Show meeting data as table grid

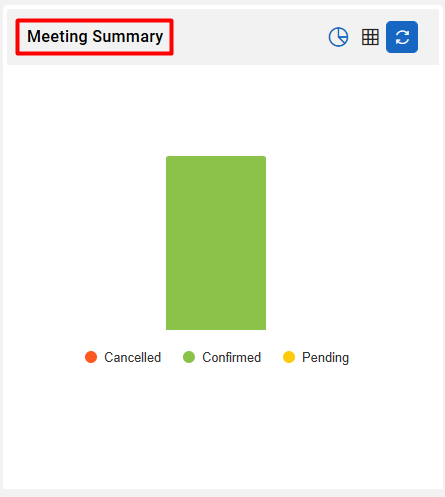click(370, 37)
